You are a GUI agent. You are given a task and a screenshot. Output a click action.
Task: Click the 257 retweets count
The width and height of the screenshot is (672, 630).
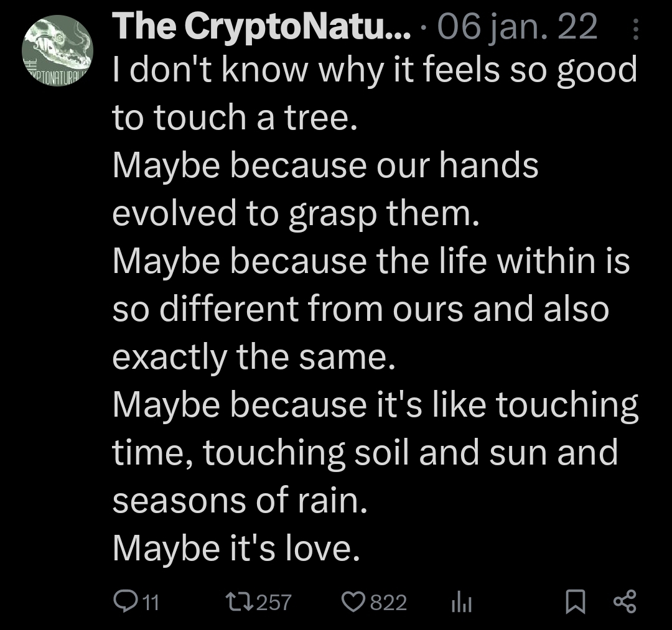coord(274,602)
